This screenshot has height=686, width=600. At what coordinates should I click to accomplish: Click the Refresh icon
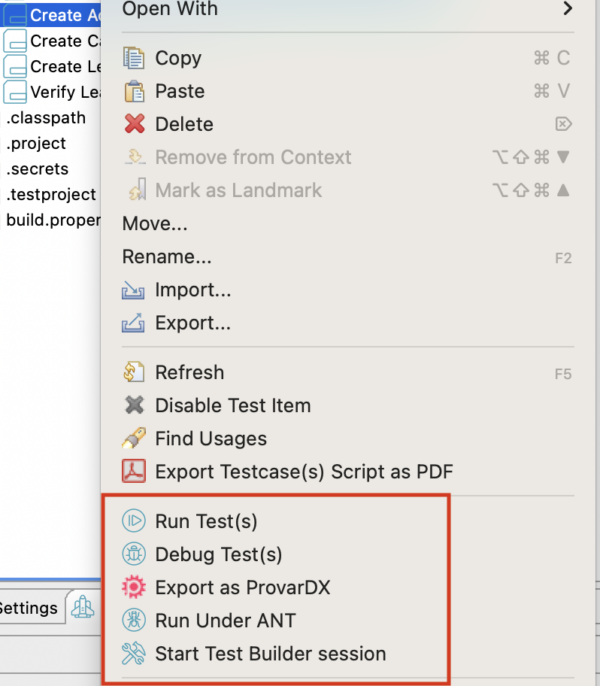pyautogui.click(x=133, y=372)
